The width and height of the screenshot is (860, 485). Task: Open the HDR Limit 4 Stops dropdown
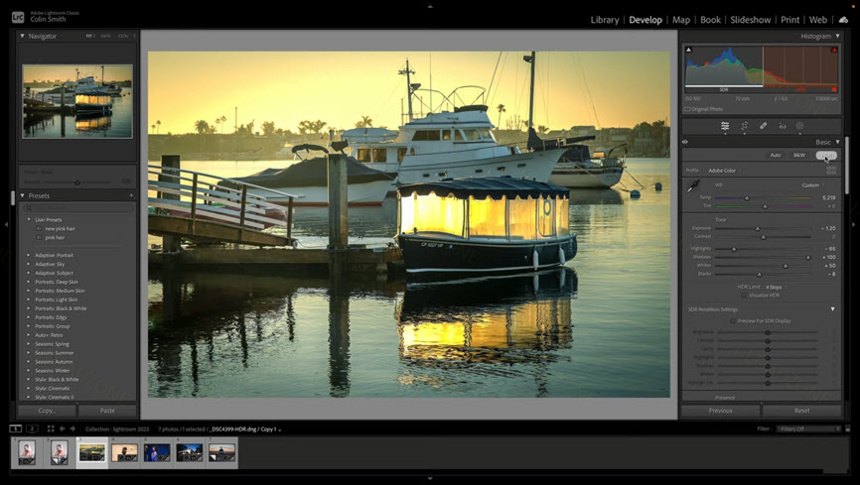pos(776,287)
